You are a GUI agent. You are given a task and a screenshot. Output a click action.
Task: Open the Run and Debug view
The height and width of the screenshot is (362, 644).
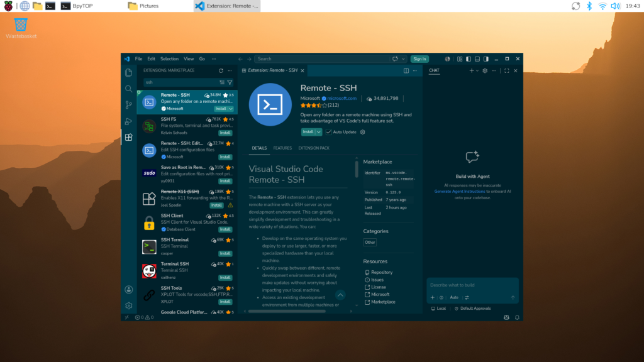128,121
